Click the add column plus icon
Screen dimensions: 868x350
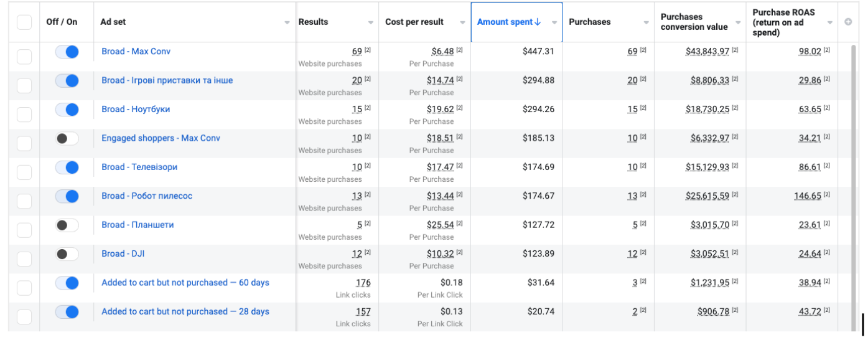pos(847,22)
